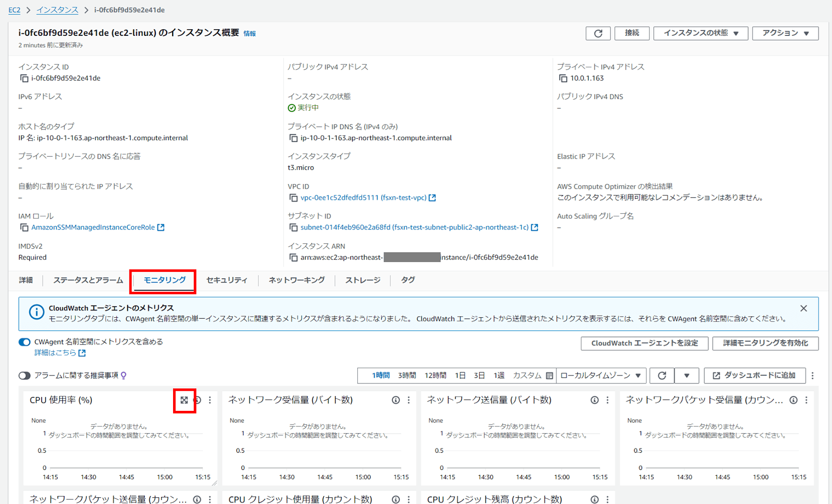
Task: Click the 情報 link next to the title
Action: [250, 34]
